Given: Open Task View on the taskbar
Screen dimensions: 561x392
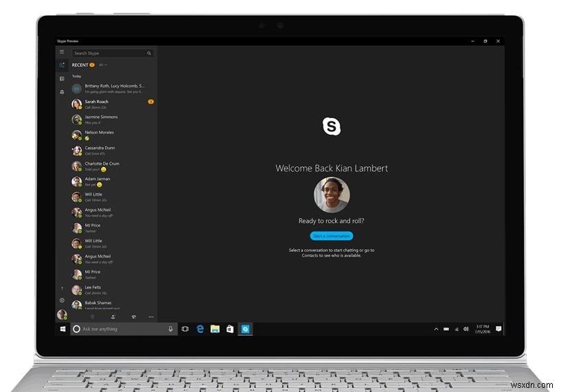Looking at the screenshot, I should coord(185,329).
